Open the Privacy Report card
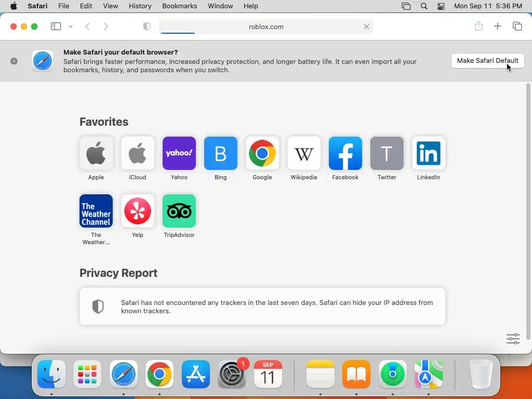The height and width of the screenshot is (399, 532). [262, 307]
